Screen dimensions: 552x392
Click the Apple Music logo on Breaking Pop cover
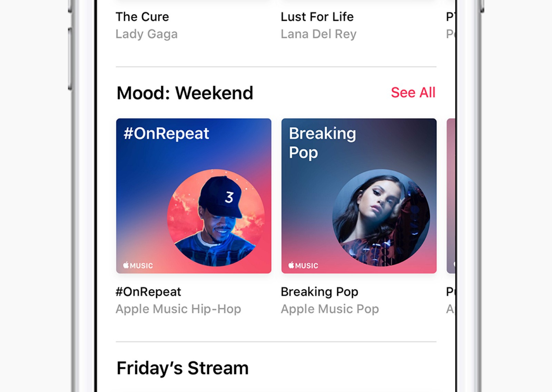click(x=303, y=265)
